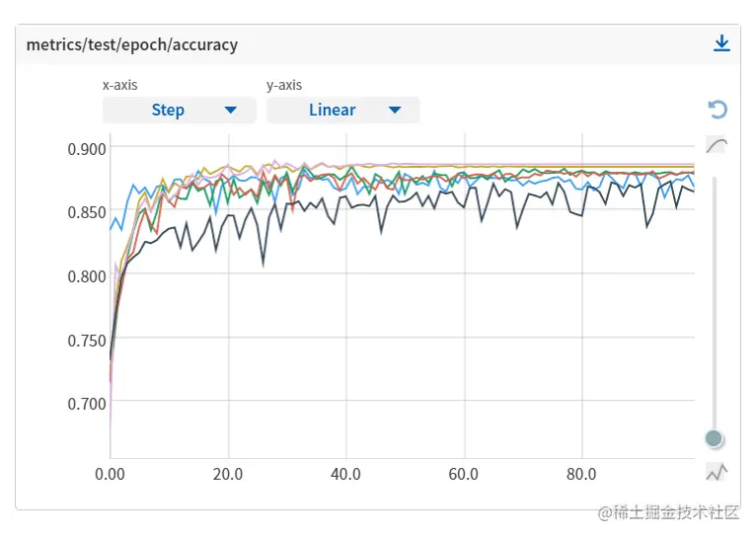
Task: Click the metrics/test/epoch/accuracy title
Action: pos(132,44)
